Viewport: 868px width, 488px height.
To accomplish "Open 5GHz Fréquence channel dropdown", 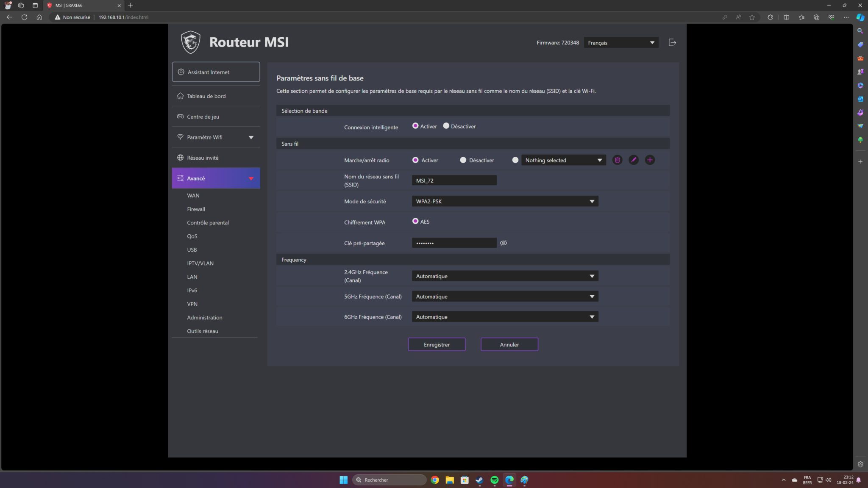I will 505,297.
